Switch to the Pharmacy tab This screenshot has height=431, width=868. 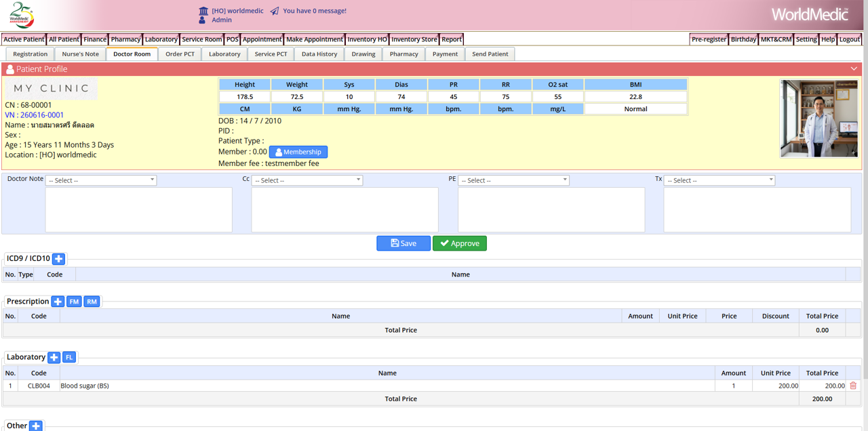click(x=404, y=54)
